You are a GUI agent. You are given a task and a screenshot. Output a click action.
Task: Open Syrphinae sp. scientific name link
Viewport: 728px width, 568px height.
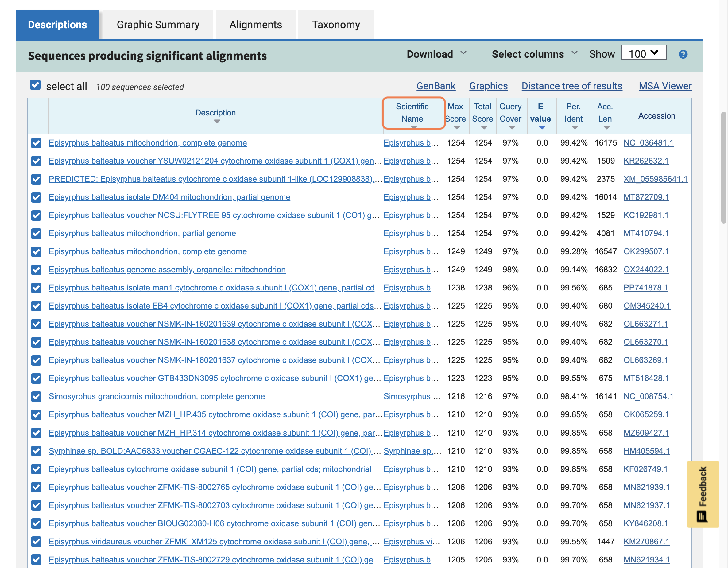coord(412,451)
